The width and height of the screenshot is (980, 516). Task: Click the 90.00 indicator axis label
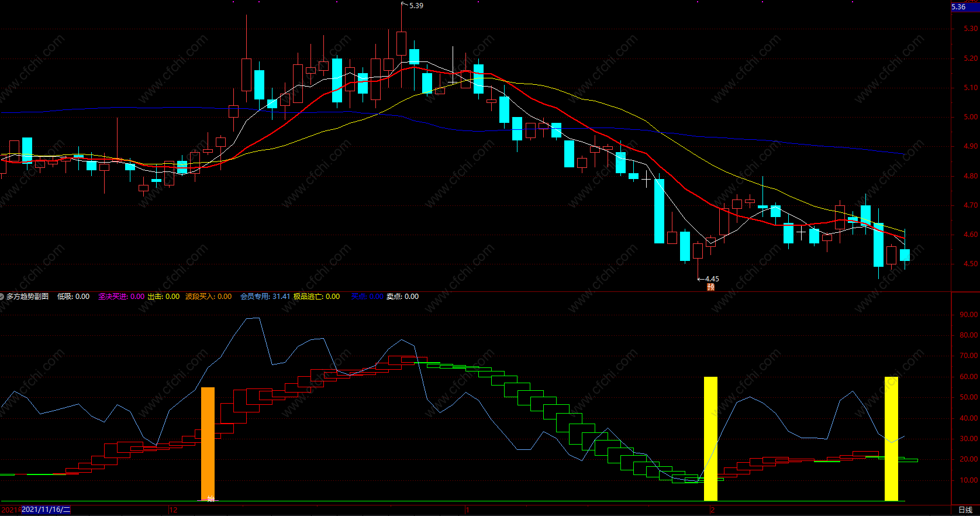(x=969, y=315)
